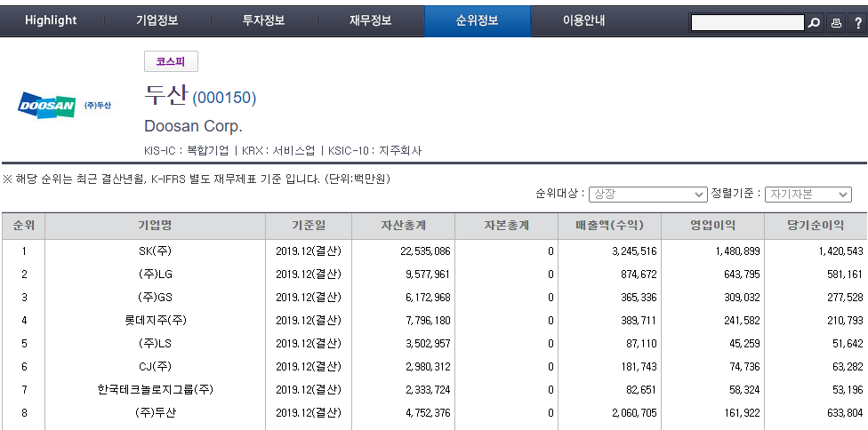This screenshot has height=430, width=868.
Task: Click the 자산총계 column header
Action: [x=403, y=226]
